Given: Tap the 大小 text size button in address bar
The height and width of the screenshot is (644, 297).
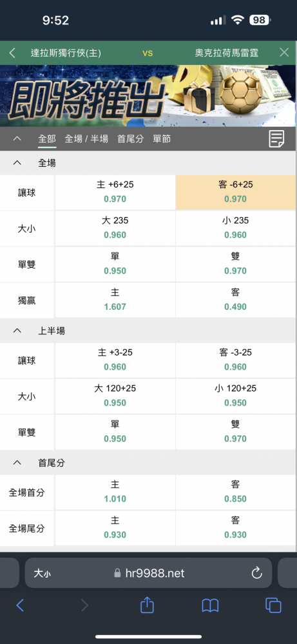Looking at the screenshot, I should (42, 573).
